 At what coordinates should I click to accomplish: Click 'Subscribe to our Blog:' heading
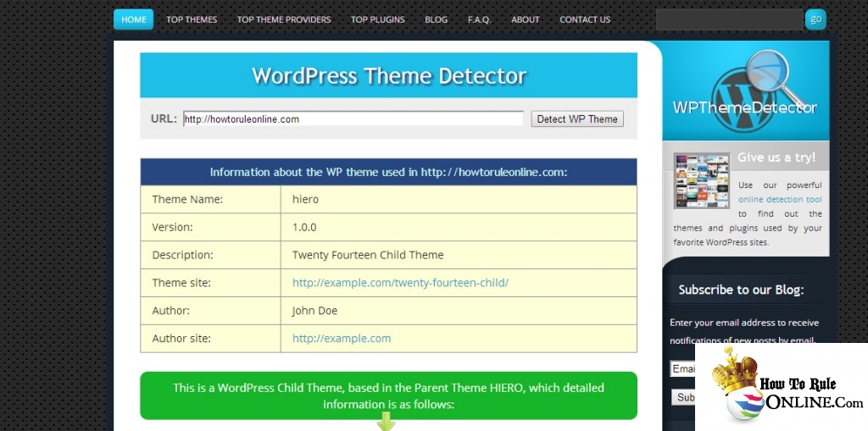[741, 290]
